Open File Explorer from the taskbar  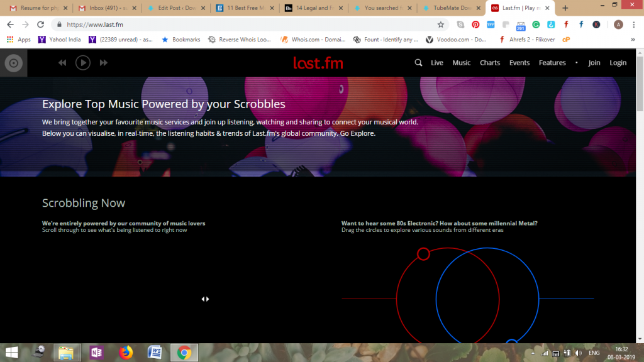(65, 353)
